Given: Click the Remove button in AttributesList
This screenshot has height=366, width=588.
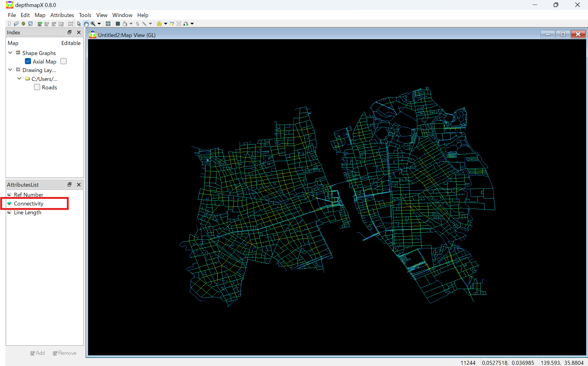Looking at the screenshot, I should coord(64,353).
